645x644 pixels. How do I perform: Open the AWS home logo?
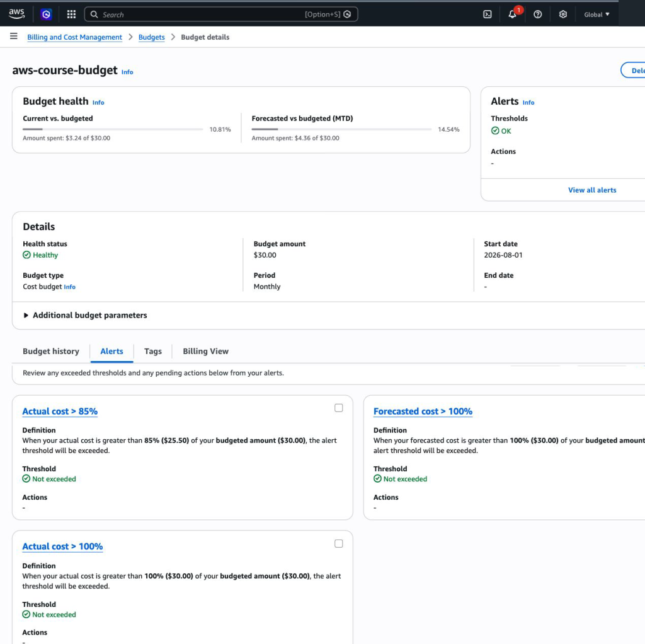[x=16, y=14]
